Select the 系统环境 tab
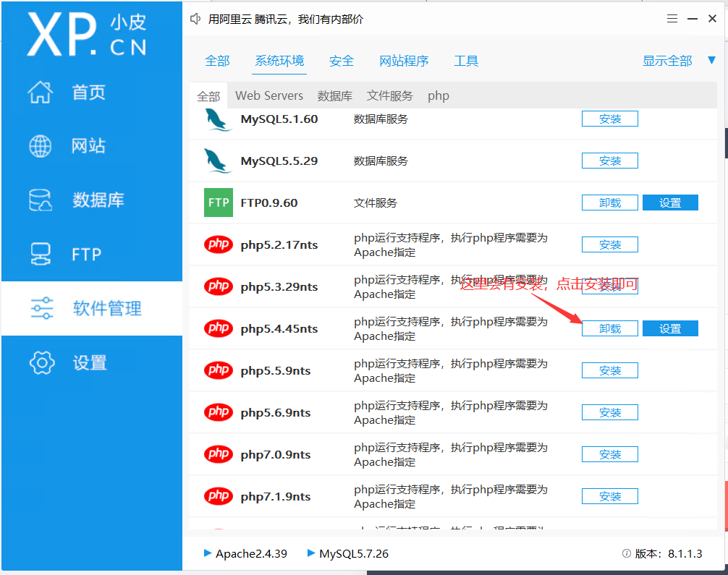The image size is (728, 575). pos(279,61)
